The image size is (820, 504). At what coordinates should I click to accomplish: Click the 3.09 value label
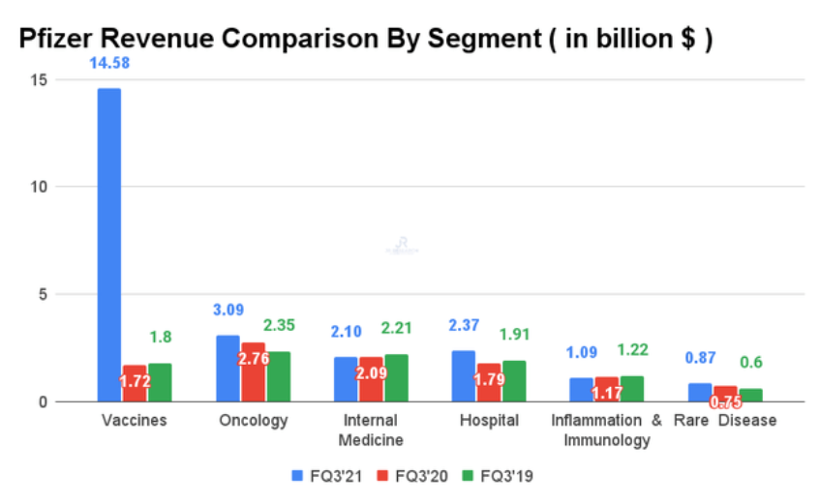(x=228, y=310)
